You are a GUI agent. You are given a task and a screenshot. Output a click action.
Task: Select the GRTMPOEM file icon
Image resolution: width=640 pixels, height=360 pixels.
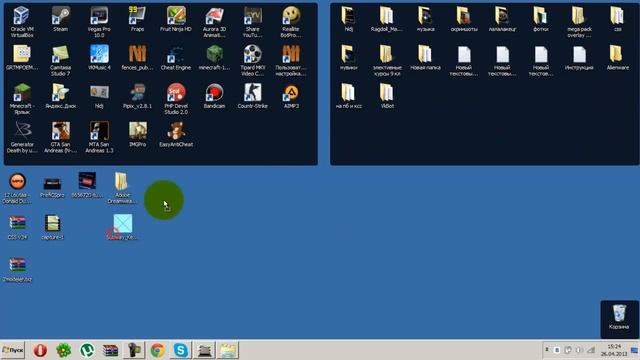[x=22, y=55]
